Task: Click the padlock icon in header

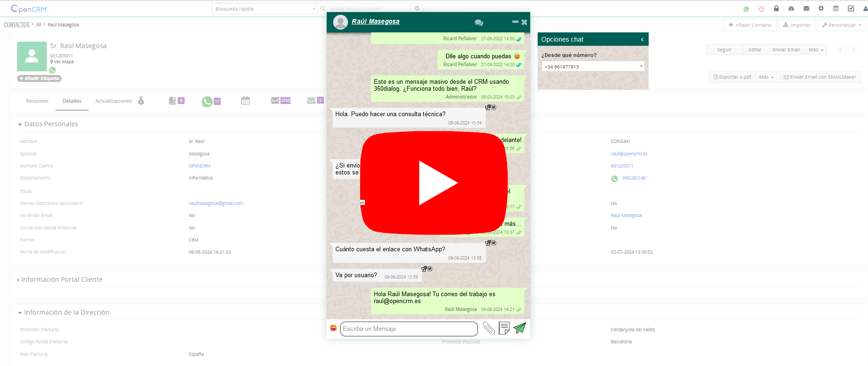Action: [776, 8]
